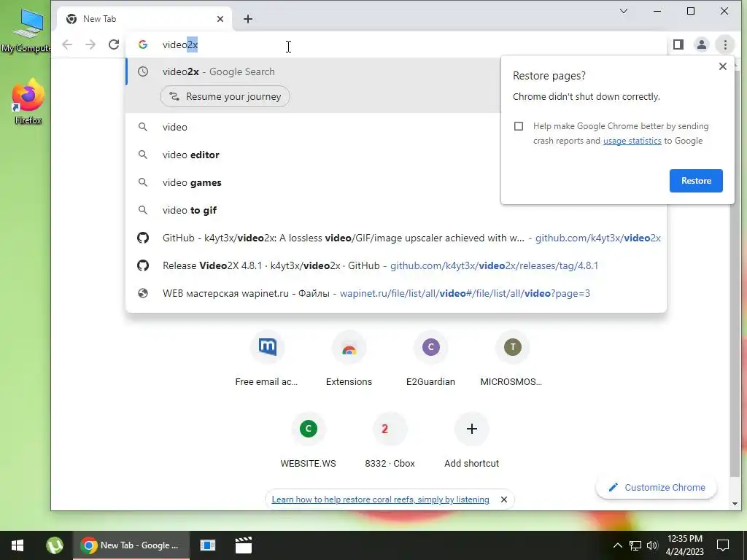Open the 8332 Cbox shortcut tile
This screenshot has width=747, height=560.
click(390, 441)
